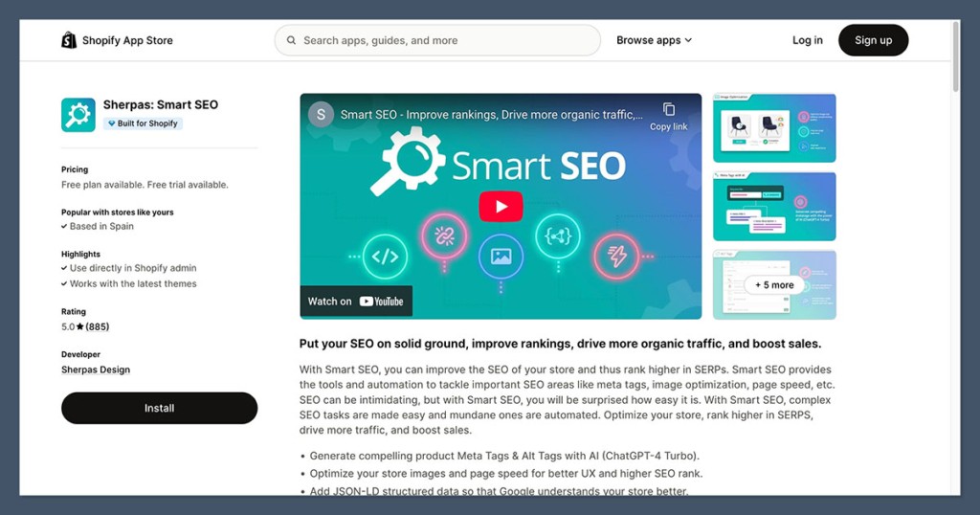Click 'Works with the latest themes' text
This screenshot has height=515, width=980.
pos(133,283)
